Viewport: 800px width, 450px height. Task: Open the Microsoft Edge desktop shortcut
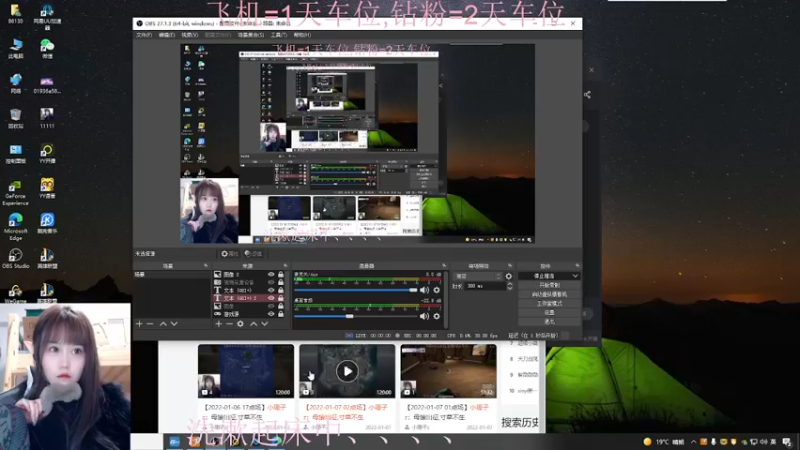(15, 227)
